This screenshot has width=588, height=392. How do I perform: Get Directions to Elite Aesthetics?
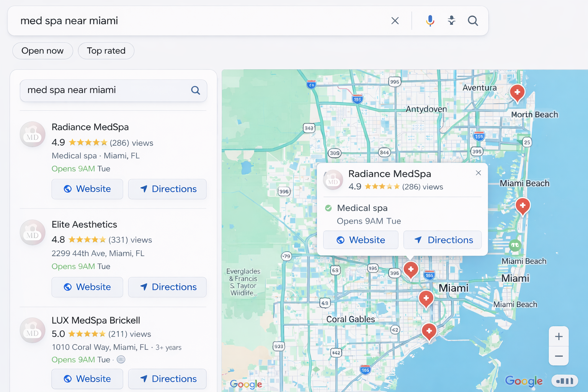(167, 287)
